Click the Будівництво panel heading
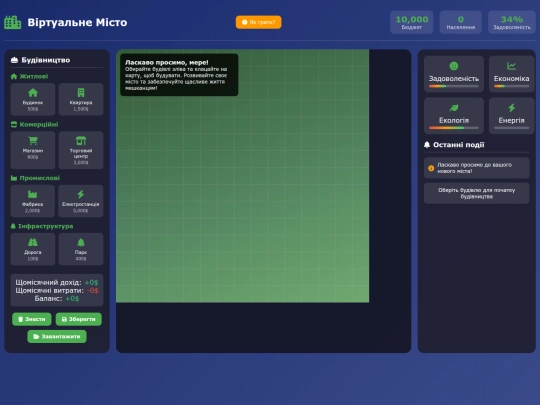540x405 pixels. [46, 60]
